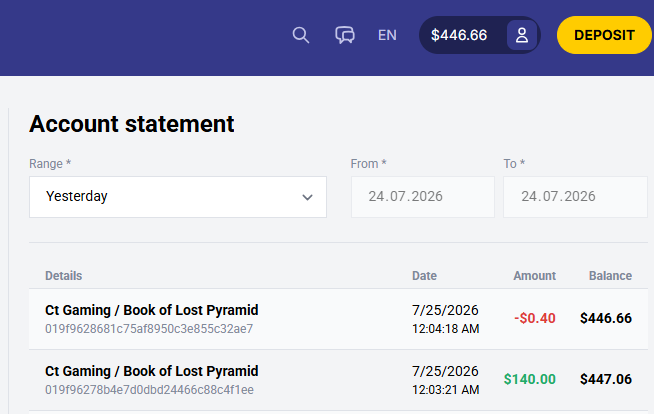Click the -$0.40 amount

coord(535,318)
